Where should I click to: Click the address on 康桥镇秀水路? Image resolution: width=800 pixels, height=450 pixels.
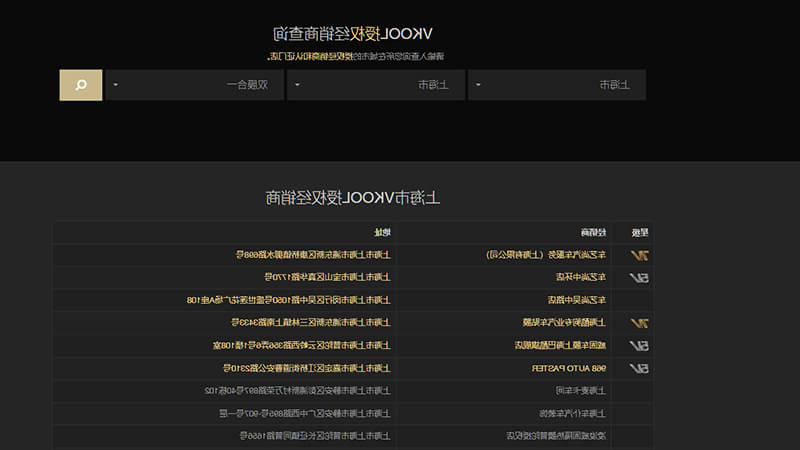point(313,254)
